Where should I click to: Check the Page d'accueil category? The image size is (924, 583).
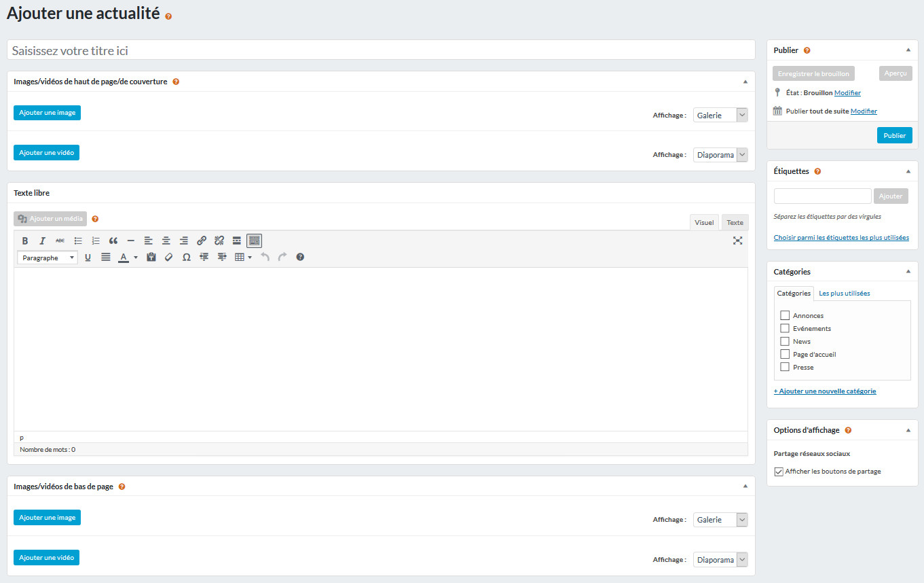[785, 354]
